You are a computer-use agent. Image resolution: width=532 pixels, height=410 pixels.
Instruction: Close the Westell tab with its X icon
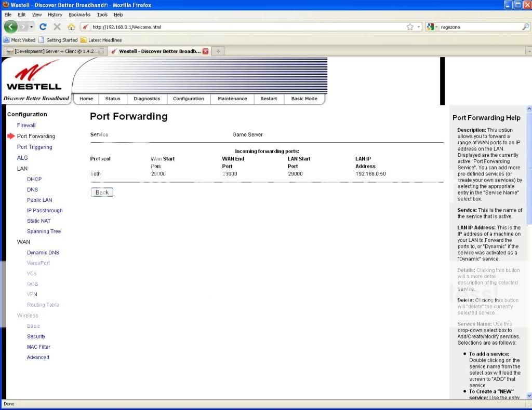point(205,51)
